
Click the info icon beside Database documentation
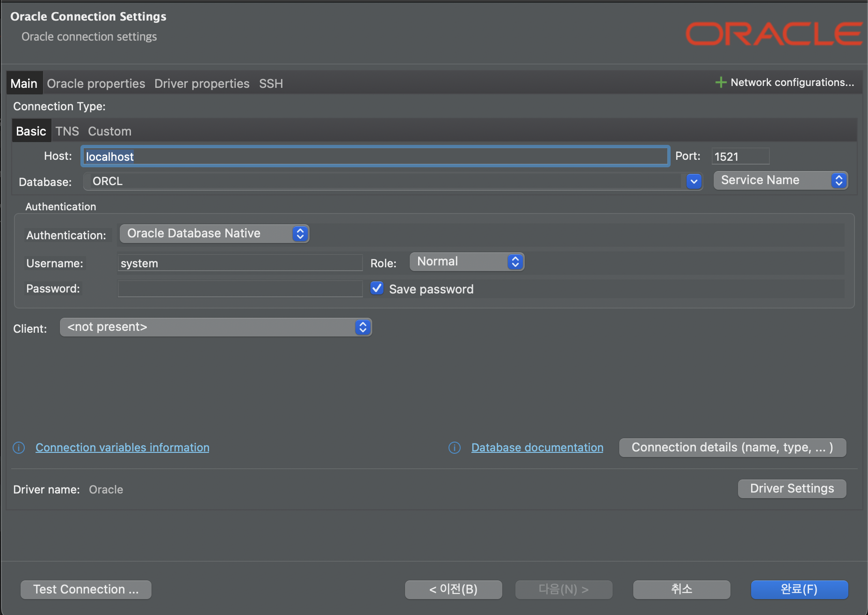(455, 448)
